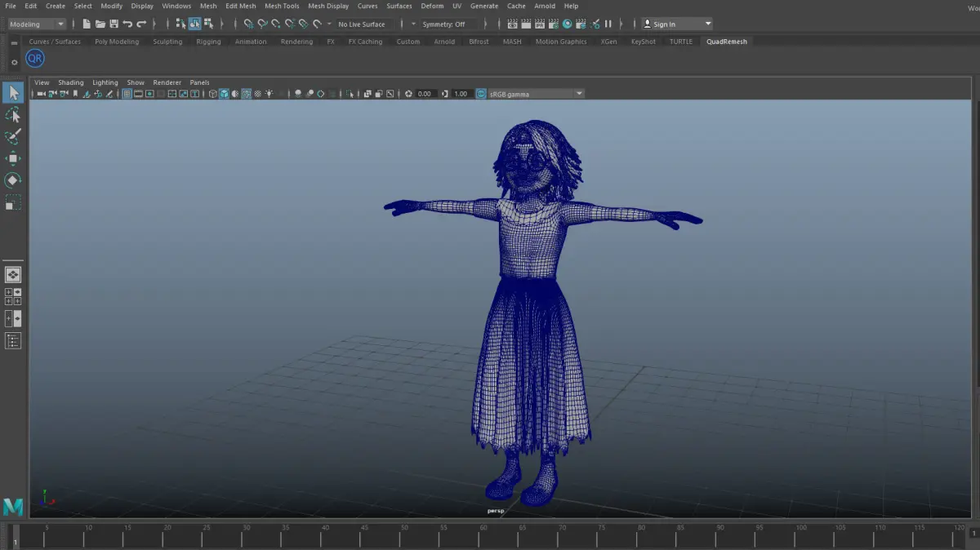The width and height of the screenshot is (980, 550).
Task: Open the Outliner panel button
Action: 13,340
